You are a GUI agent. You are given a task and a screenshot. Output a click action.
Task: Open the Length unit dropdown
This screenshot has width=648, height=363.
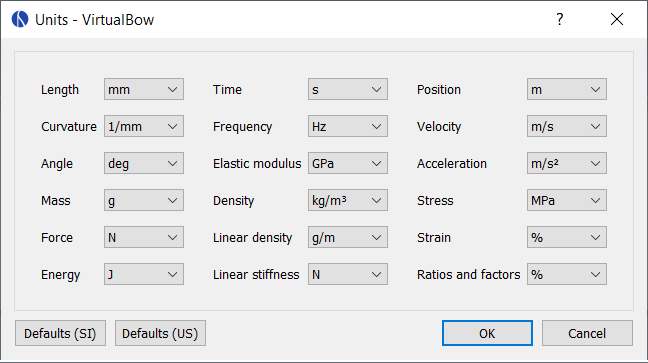tap(143, 89)
